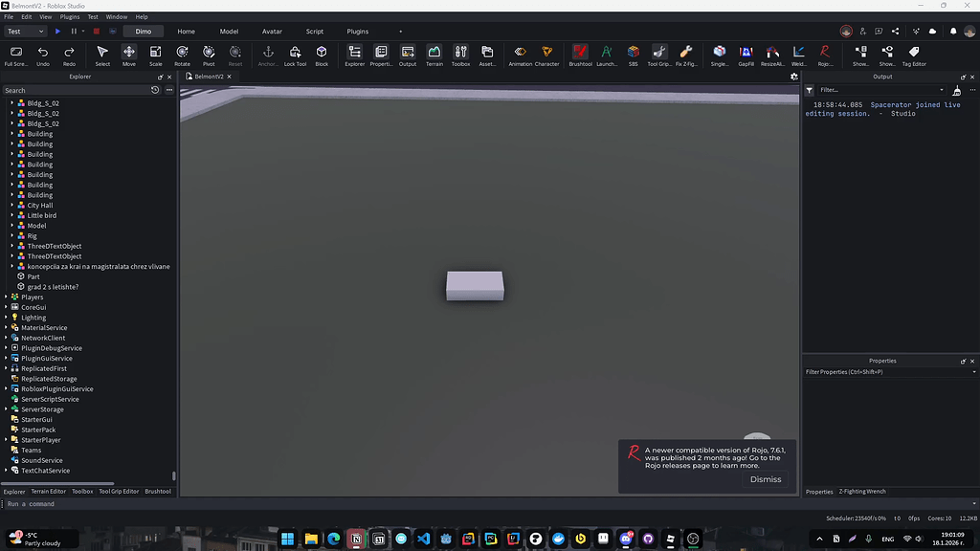The image size is (980, 551).
Task: Expand the Rig model
Action: tap(11, 235)
